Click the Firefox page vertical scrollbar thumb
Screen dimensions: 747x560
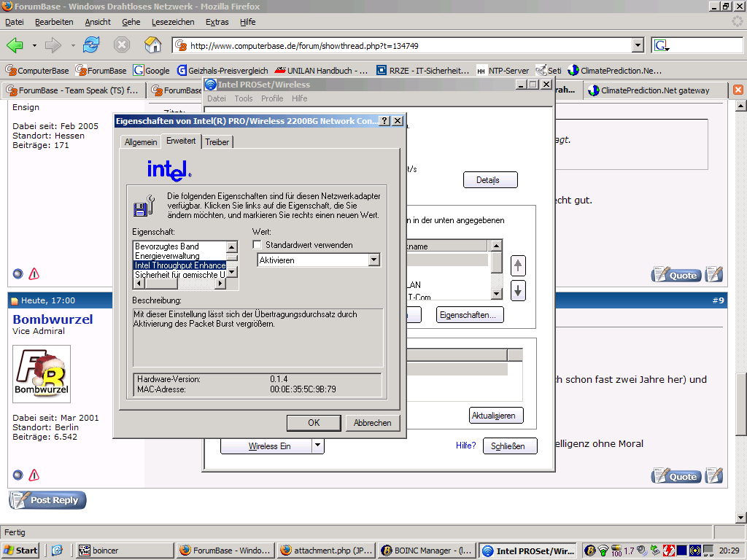point(741,404)
